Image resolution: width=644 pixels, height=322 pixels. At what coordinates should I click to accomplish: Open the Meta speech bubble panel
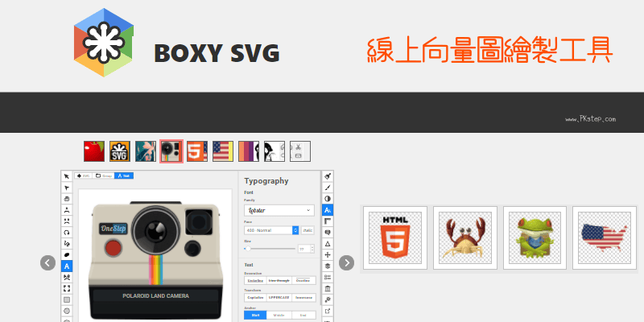coord(328,233)
